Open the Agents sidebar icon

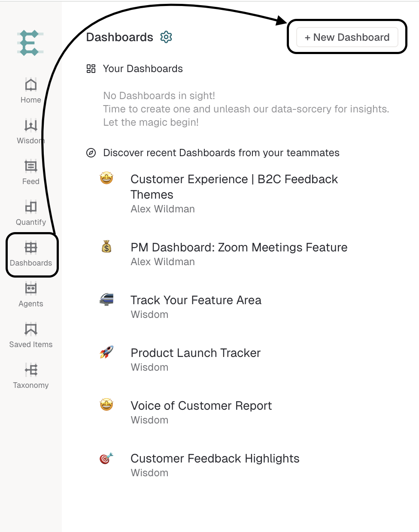pyautogui.click(x=31, y=294)
